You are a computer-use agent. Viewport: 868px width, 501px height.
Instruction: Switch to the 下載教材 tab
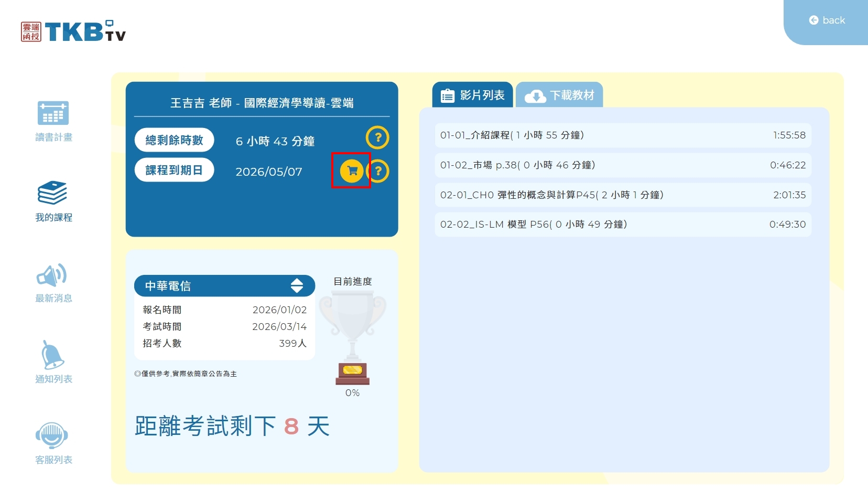pyautogui.click(x=560, y=95)
